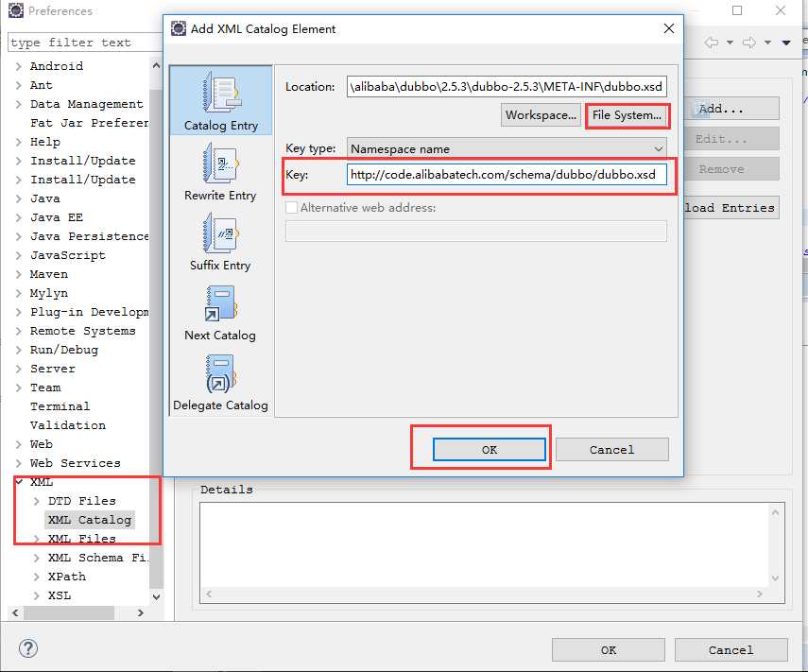Confirm the catalog element dialog with OK

pos(489,449)
